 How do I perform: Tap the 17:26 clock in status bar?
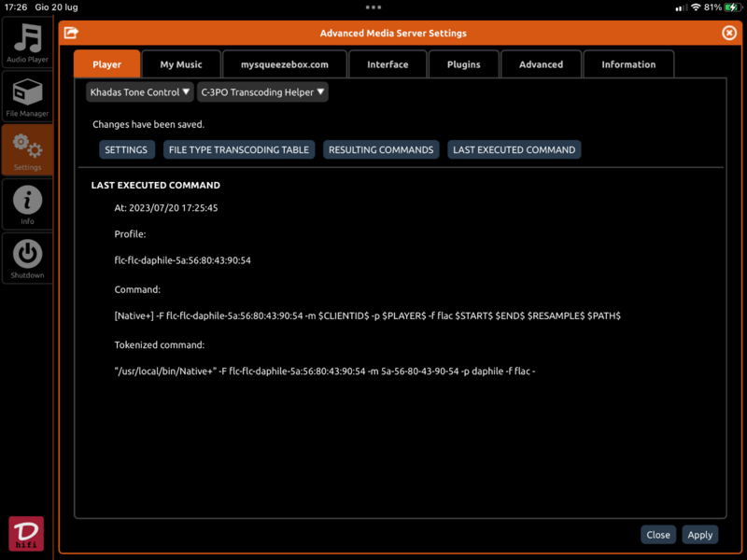click(16, 7)
